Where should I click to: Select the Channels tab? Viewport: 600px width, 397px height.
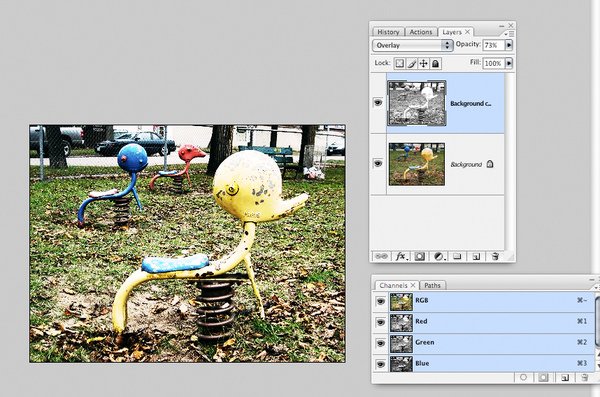393,286
